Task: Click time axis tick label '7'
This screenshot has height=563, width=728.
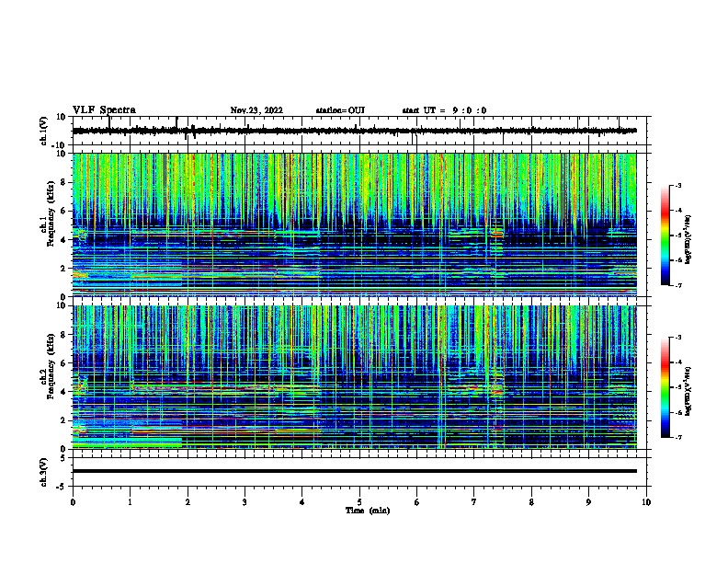Action: click(x=474, y=502)
